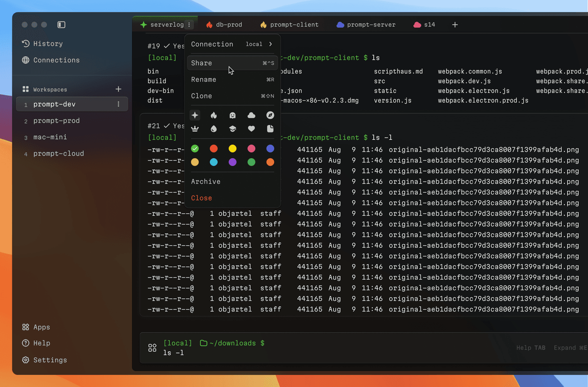This screenshot has height=387, width=588.
Task: Choose the graduation cap icon
Action: pos(233,129)
